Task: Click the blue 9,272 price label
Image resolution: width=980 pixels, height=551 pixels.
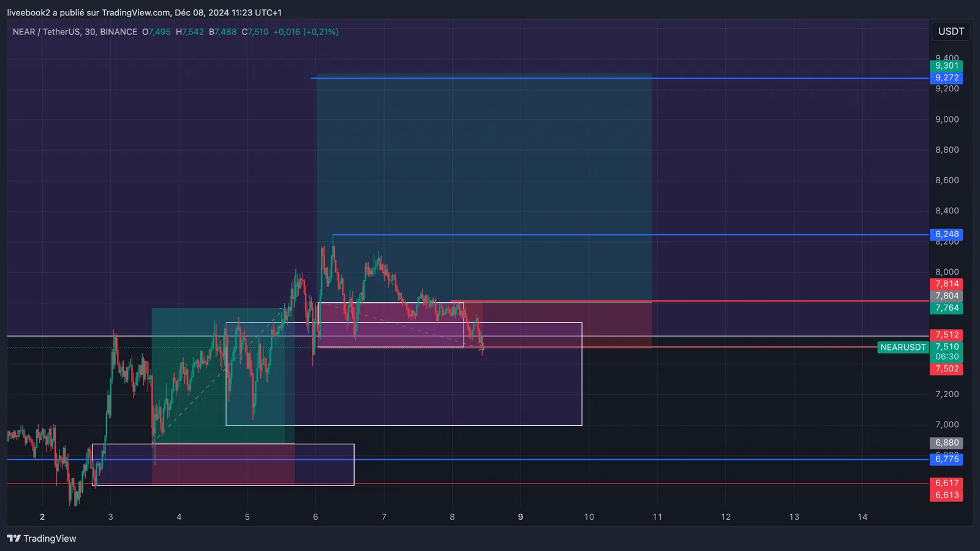Action: pyautogui.click(x=946, y=78)
